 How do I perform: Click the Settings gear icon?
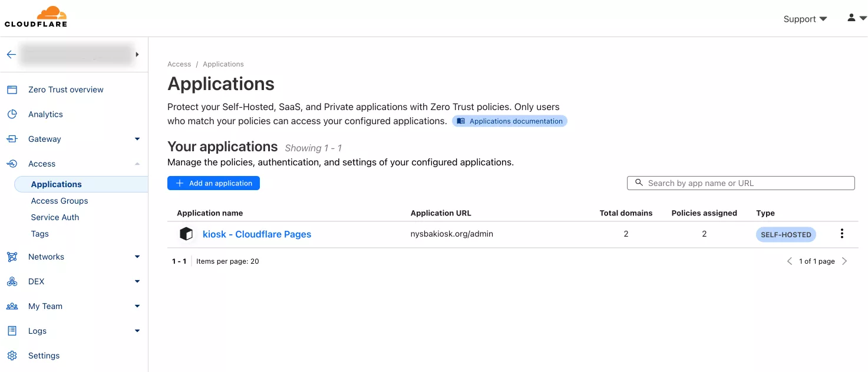(x=12, y=356)
